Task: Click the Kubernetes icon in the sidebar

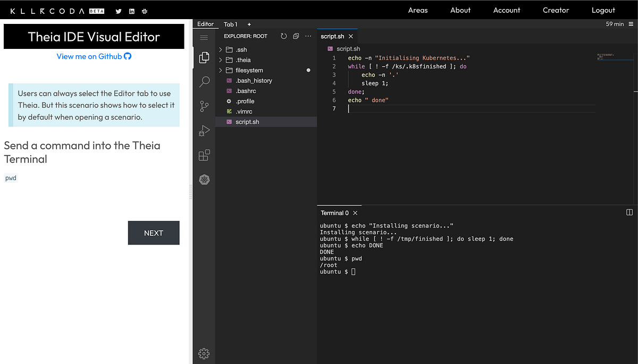Action: click(x=204, y=179)
